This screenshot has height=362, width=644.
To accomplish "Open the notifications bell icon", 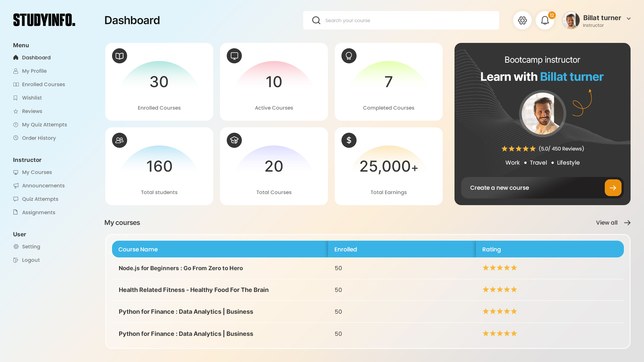I will click(x=545, y=20).
